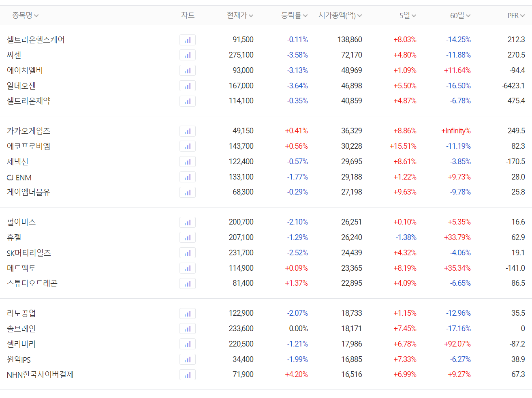
Task: Open chart icon for 케이엠더블유
Action: (188, 192)
